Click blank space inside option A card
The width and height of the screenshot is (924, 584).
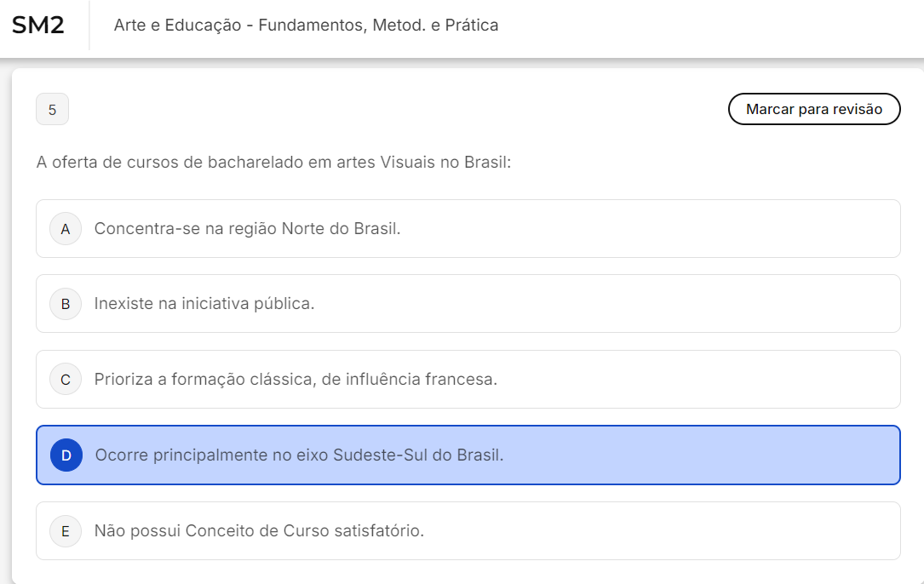click(647, 228)
